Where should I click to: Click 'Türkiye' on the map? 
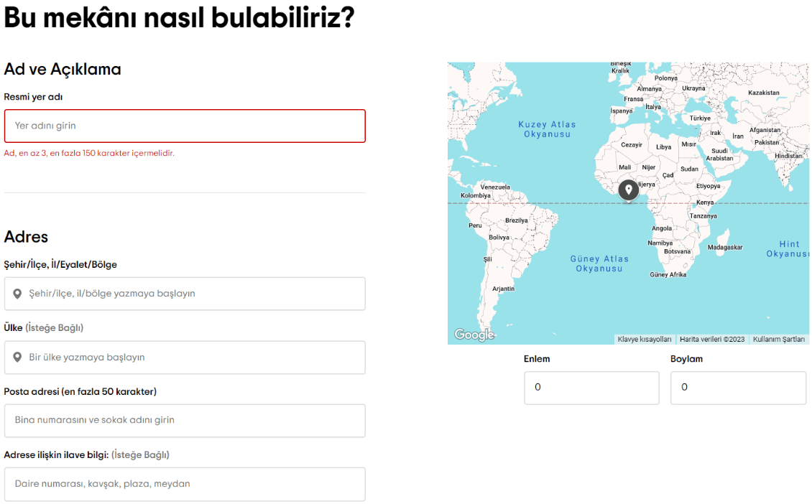pos(700,118)
